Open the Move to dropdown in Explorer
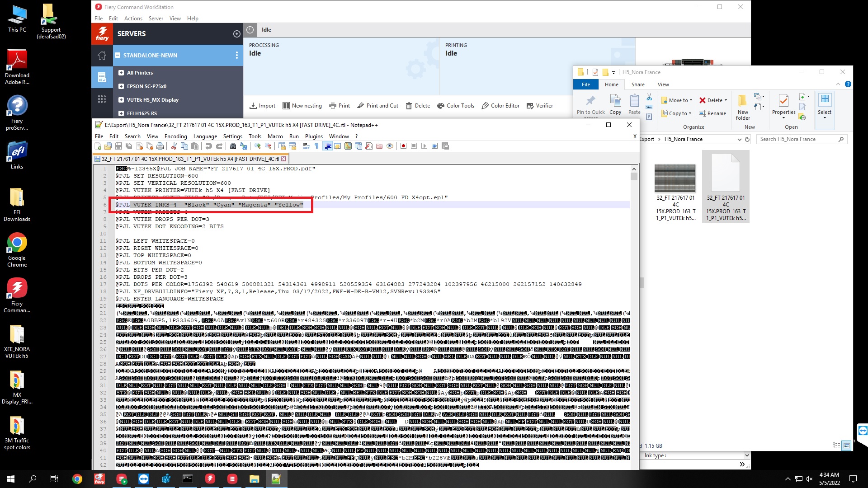Screen dimensions: 868x488 click(677, 100)
